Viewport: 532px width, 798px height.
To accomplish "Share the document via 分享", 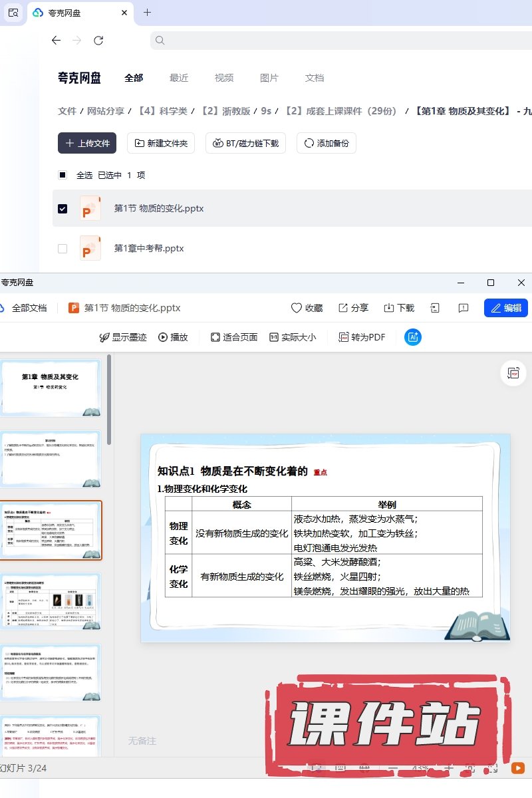I will (353, 308).
